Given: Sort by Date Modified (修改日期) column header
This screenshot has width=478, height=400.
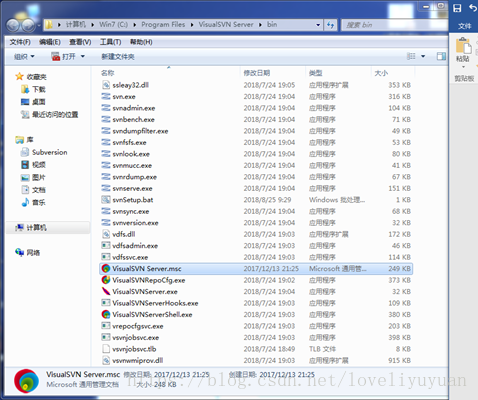Looking at the screenshot, I should point(273,73).
